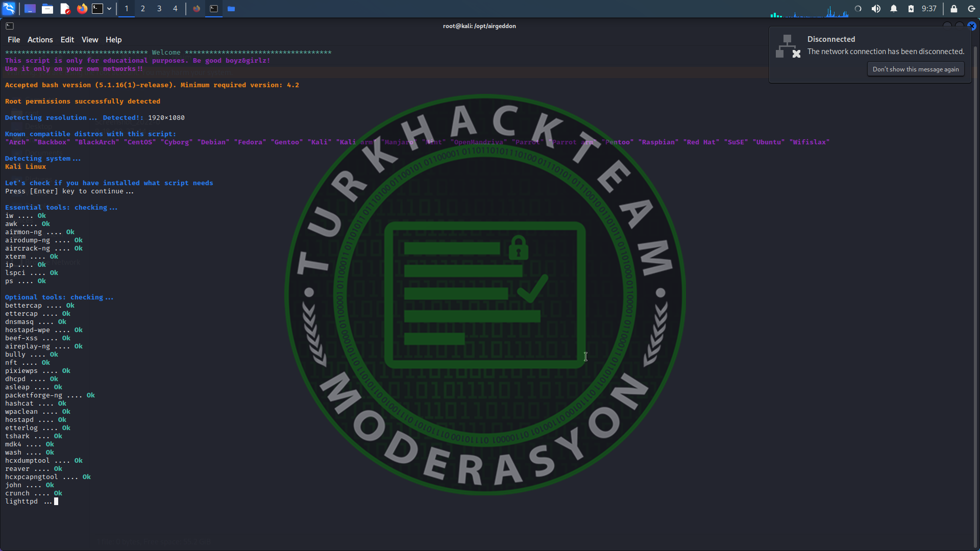
Task: Click the Disconnected notification network icon
Action: coord(788,46)
